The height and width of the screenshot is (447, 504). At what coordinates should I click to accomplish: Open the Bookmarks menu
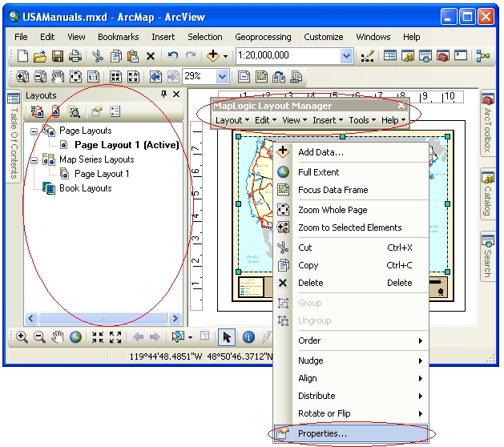click(x=119, y=37)
